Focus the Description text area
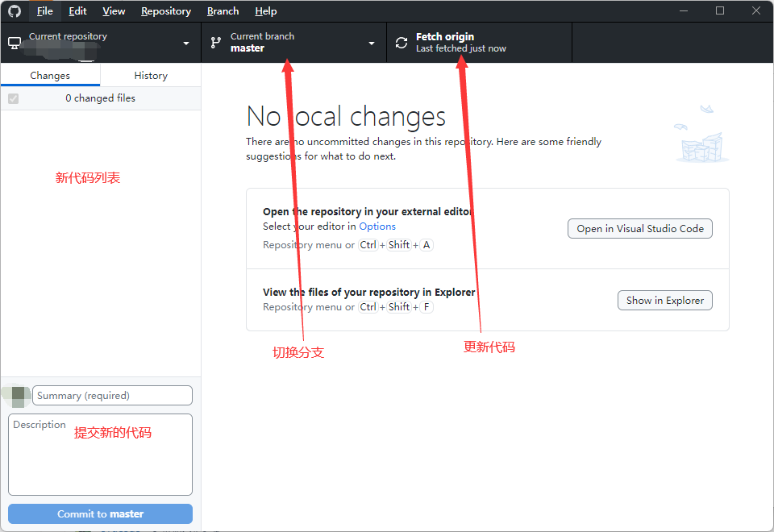Viewport: 774px width, 532px height. (100, 455)
